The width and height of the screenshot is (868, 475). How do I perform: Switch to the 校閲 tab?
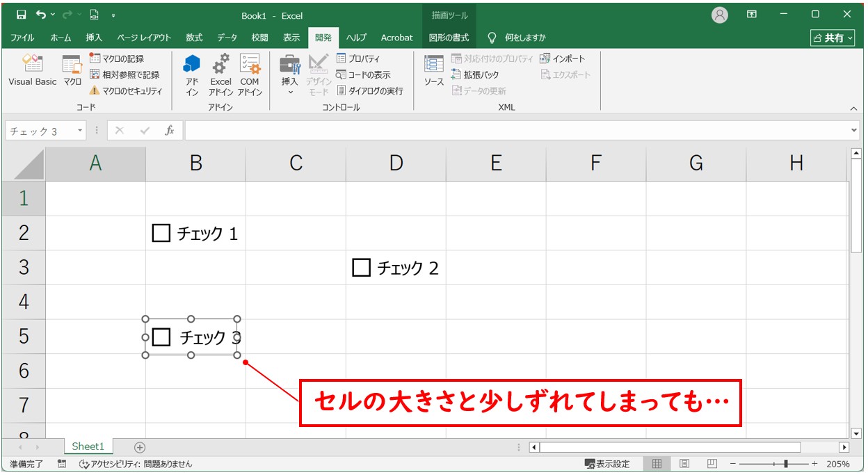tap(259, 38)
